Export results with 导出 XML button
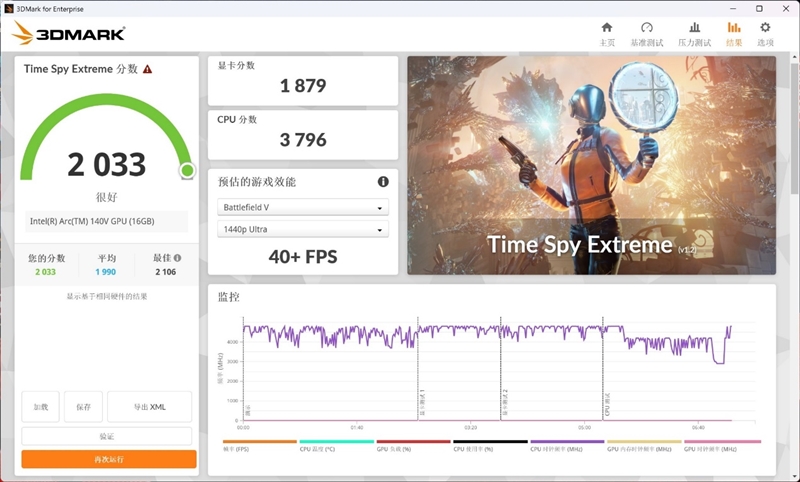The height and width of the screenshot is (482, 800). 150,407
